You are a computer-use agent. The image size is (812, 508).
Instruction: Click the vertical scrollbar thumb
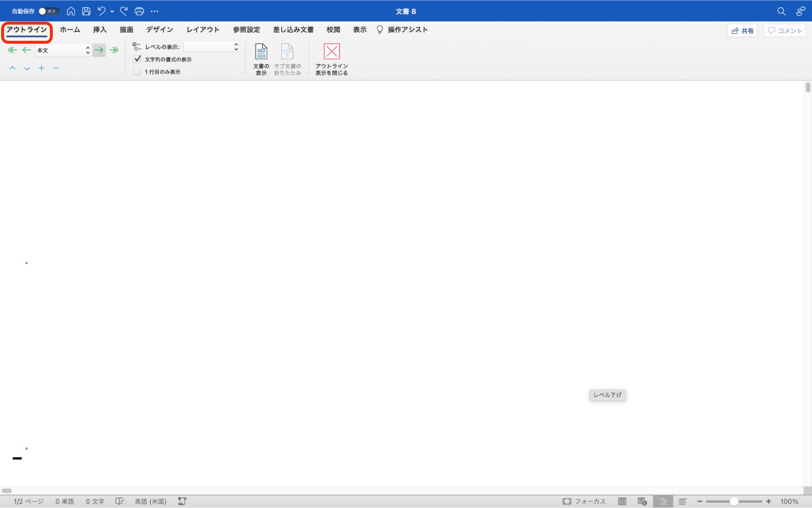click(808, 87)
